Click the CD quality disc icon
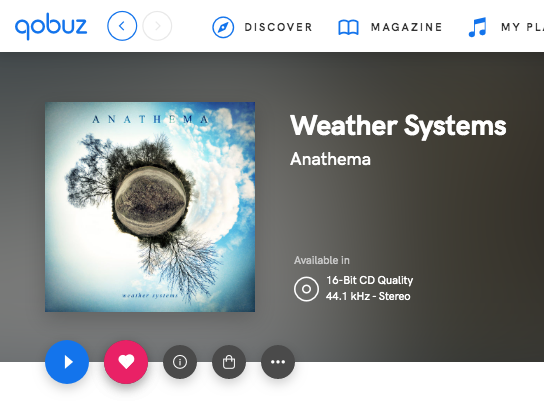Screen dimensions: 544x415 306,289
